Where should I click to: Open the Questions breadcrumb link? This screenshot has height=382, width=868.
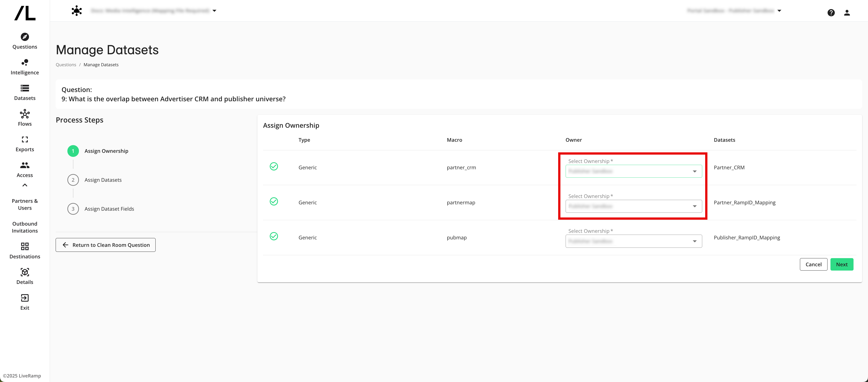pos(66,64)
